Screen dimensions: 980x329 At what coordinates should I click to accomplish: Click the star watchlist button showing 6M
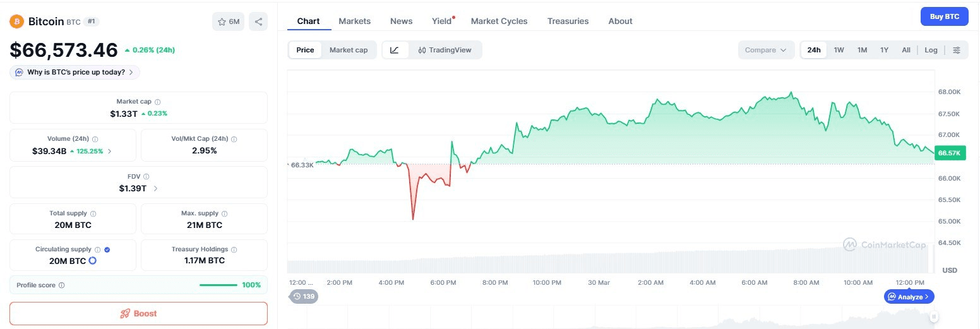[x=229, y=21]
